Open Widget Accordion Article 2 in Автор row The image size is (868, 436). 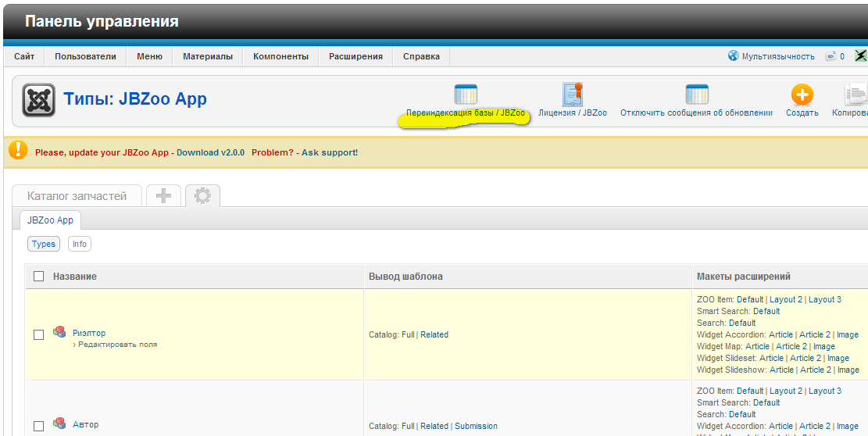tap(815, 426)
